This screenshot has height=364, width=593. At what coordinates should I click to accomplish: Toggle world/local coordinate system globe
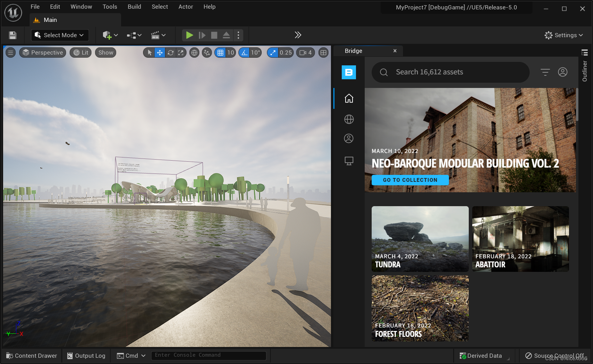194,52
